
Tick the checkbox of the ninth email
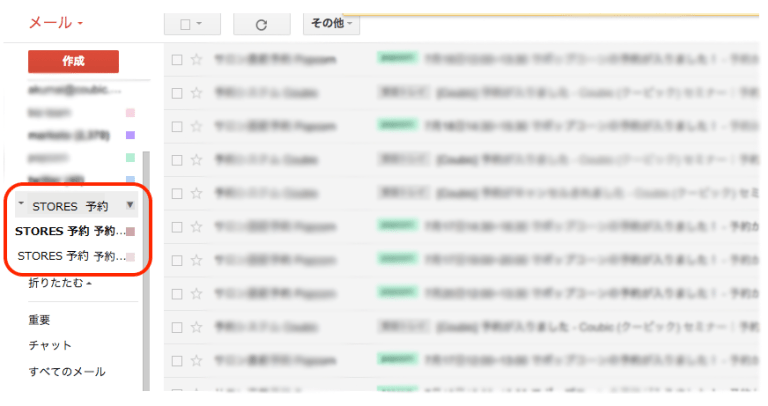pos(177,327)
